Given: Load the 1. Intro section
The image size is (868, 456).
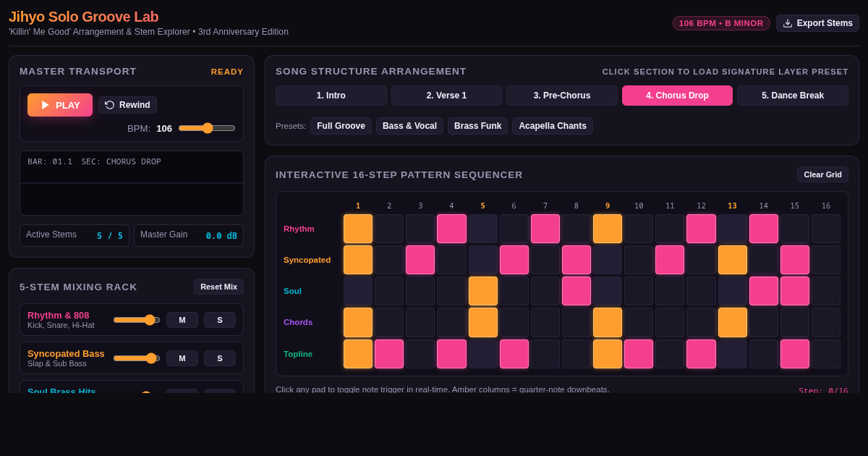Looking at the screenshot, I should 331,96.
